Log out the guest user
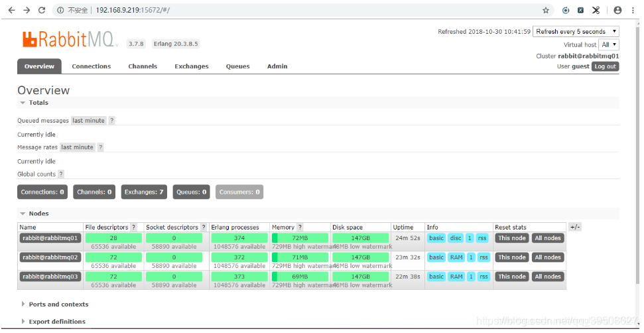This screenshot has height=333, width=644. 605,66
